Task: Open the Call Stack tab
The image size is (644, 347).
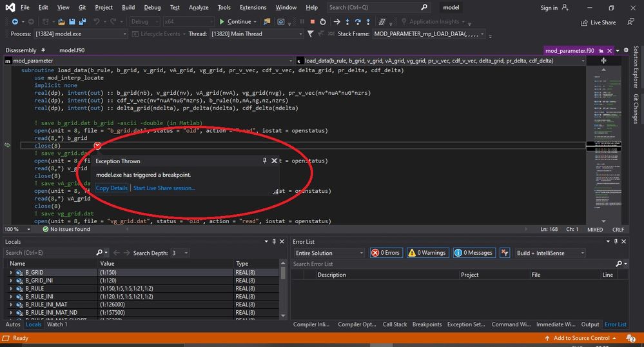Action: tap(395, 324)
